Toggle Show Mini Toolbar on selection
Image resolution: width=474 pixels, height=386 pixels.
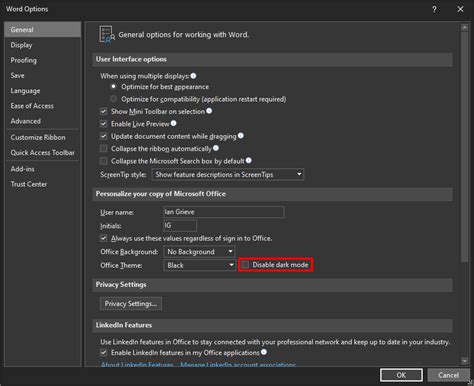point(104,111)
